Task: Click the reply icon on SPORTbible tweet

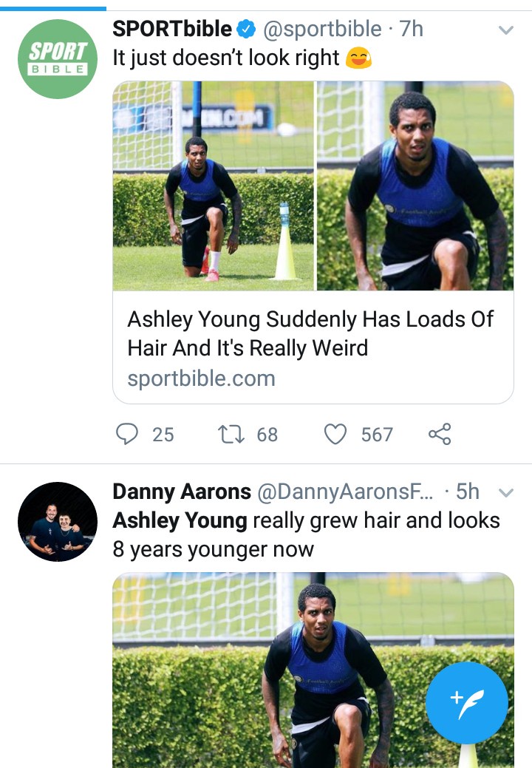Action: pyautogui.click(x=128, y=434)
